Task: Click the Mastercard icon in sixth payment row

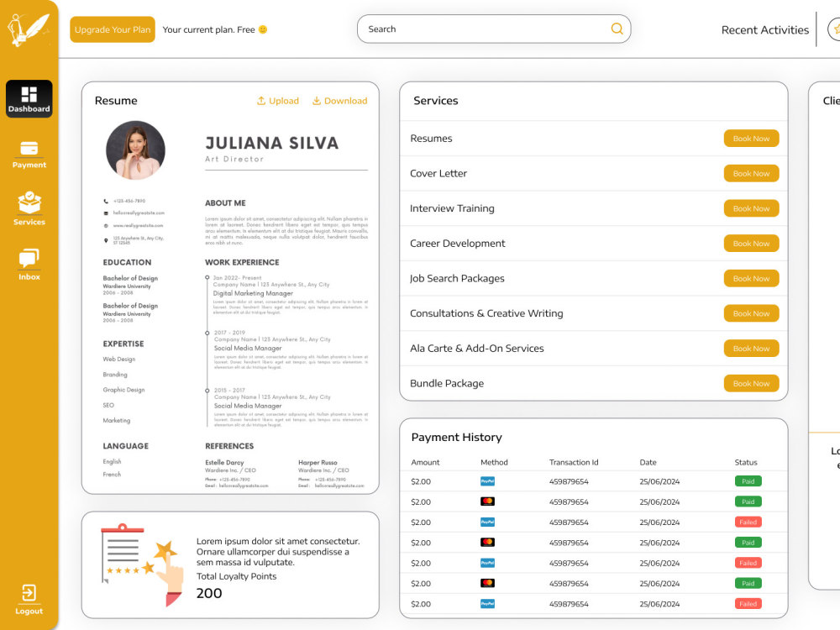Action: click(x=487, y=583)
